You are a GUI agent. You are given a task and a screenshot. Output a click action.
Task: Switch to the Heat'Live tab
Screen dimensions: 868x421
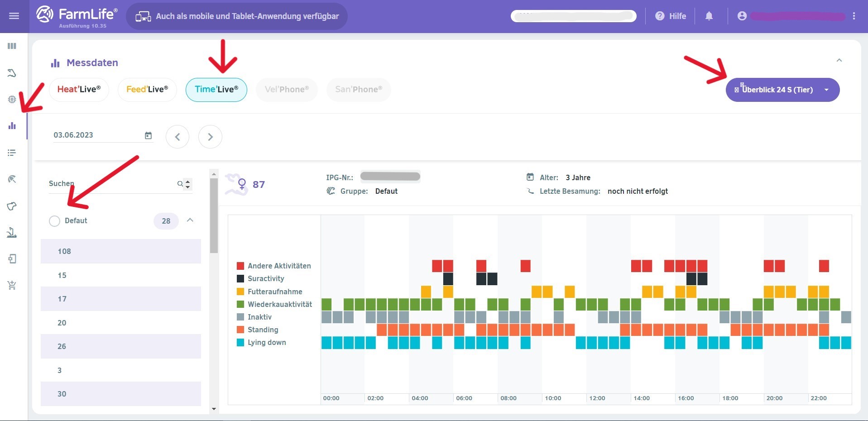coord(79,90)
